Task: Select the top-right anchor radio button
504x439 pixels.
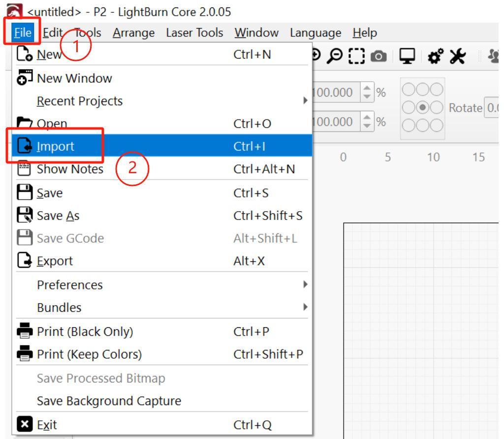Action: click(x=437, y=90)
